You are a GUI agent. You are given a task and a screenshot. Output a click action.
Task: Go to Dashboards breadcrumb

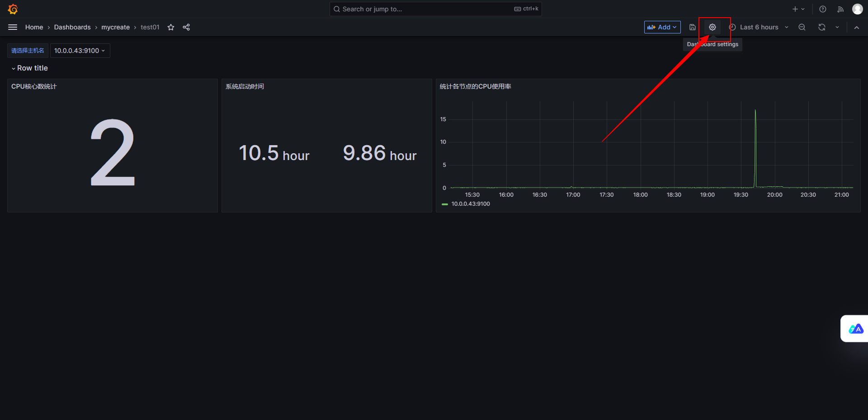[72, 27]
